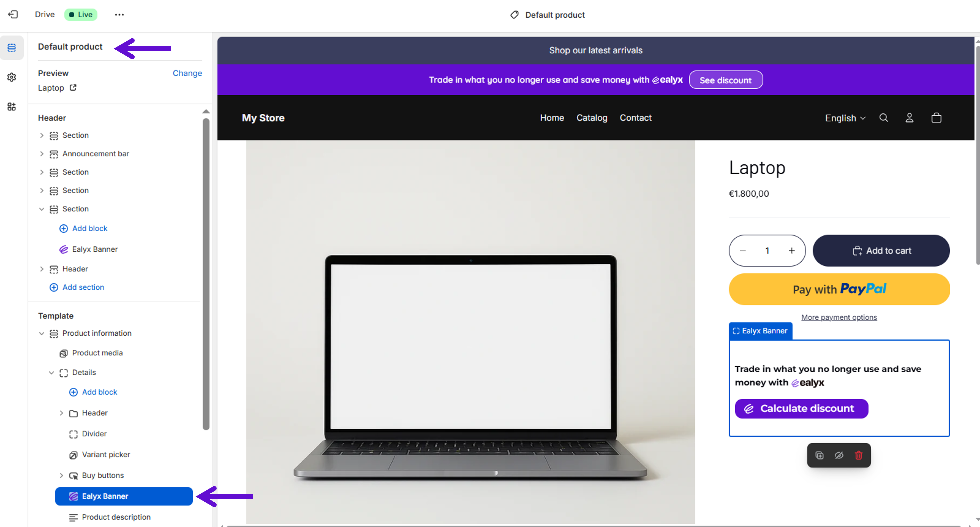Open the English language dropdown
Viewport: 980px width, 527px height.
coord(845,118)
